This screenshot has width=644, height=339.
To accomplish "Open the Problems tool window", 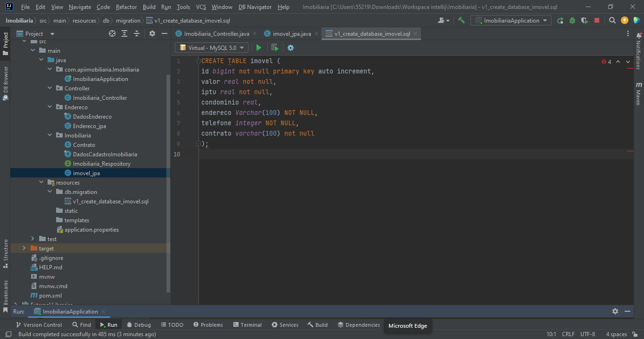I will (208, 325).
